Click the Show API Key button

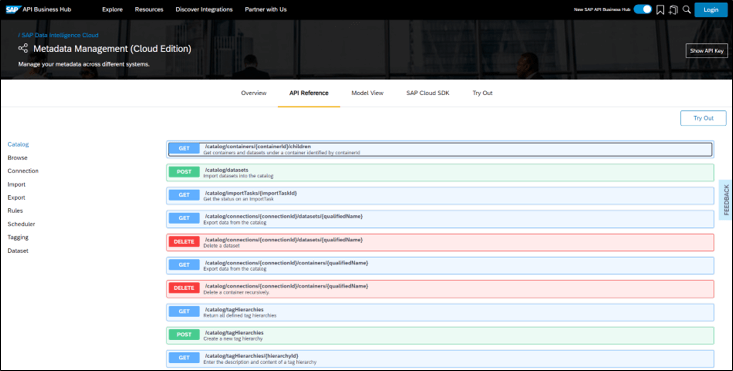tap(706, 50)
